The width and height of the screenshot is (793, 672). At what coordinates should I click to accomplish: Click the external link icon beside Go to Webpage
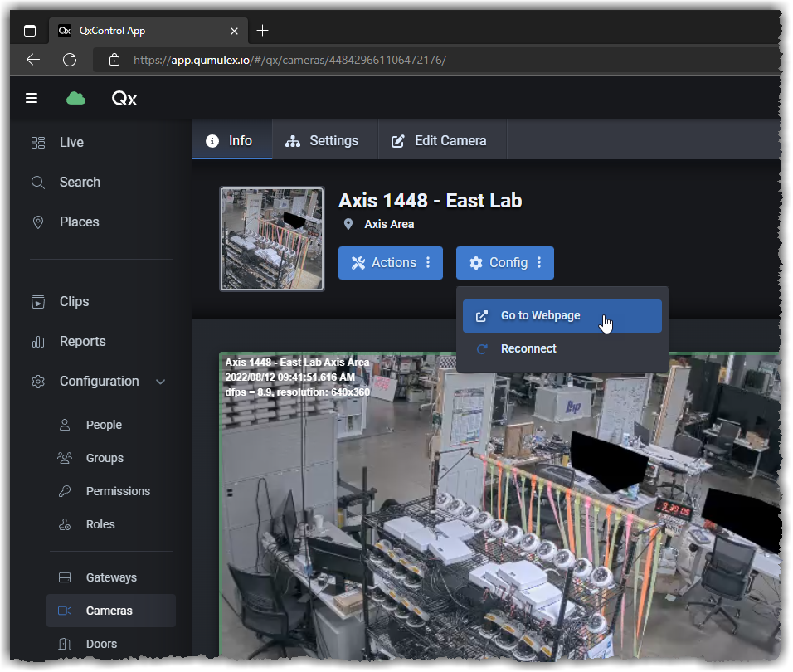482,316
